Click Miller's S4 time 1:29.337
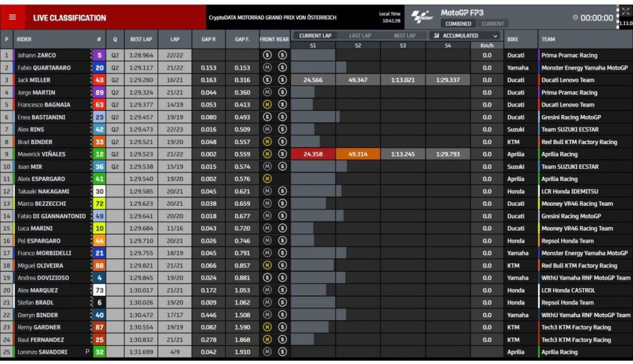The image size is (633, 364). click(448, 80)
